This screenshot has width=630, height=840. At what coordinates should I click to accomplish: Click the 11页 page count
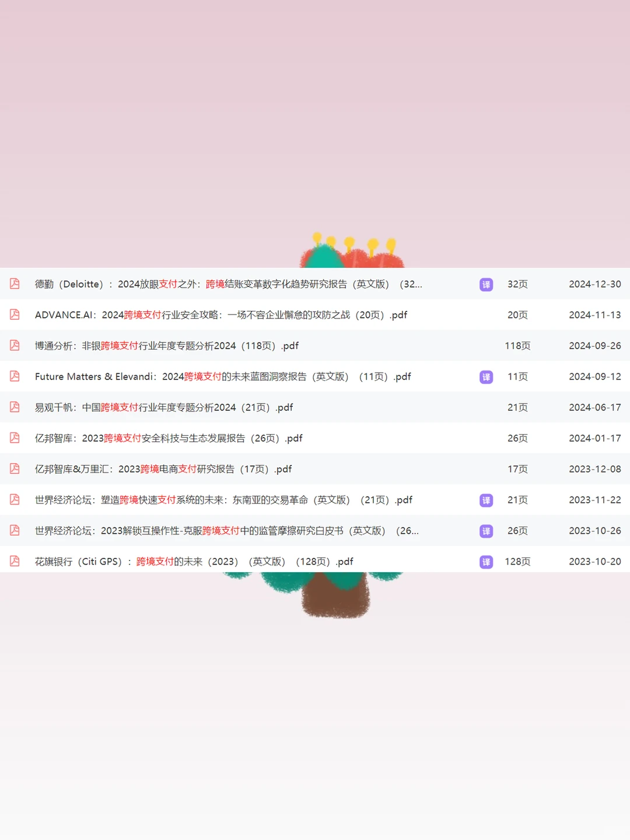click(517, 377)
